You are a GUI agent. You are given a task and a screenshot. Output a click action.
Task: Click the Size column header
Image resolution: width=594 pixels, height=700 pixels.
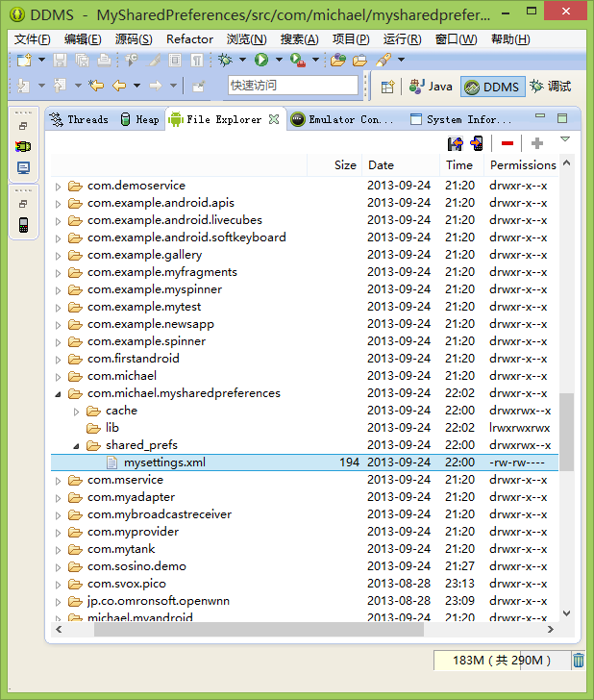(334, 165)
